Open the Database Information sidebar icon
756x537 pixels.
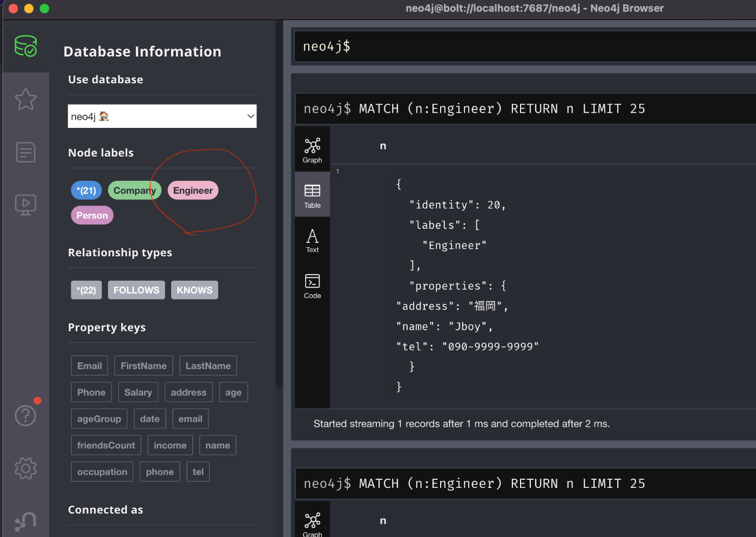25,46
